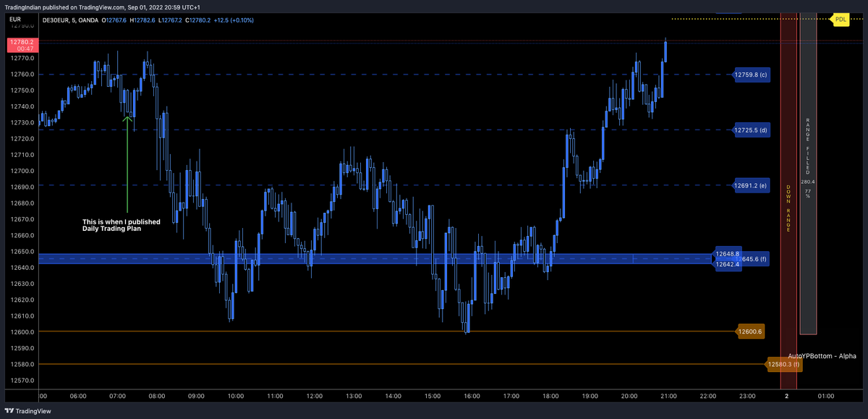Click the 12648.8 zone upper label

tap(728, 254)
